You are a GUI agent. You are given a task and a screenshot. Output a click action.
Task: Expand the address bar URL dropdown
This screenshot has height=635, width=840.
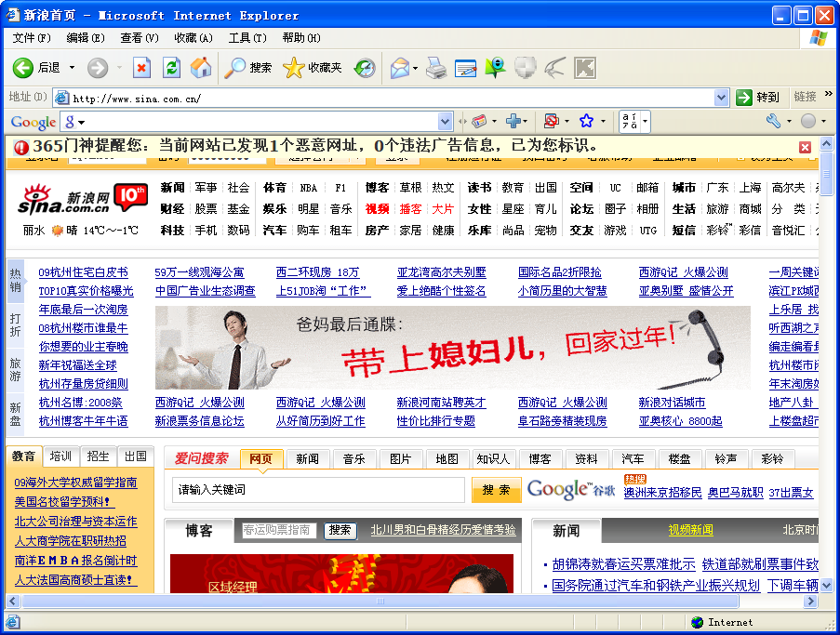(722, 98)
